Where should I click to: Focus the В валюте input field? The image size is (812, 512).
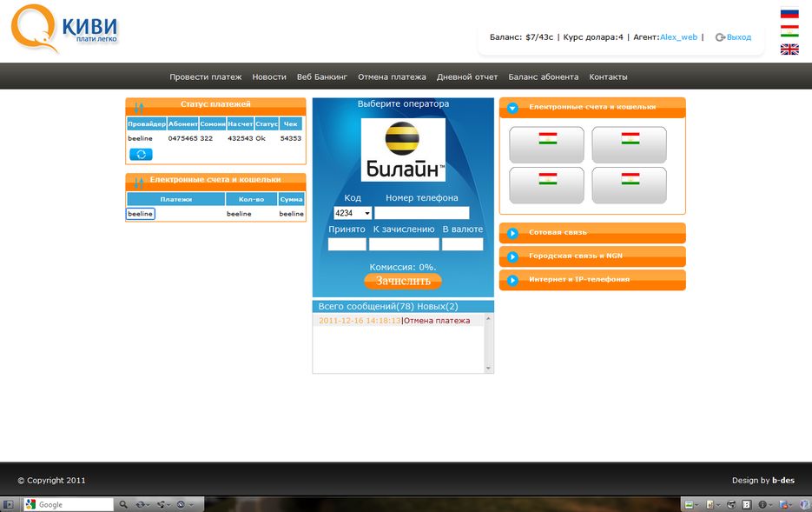click(x=462, y=244)
